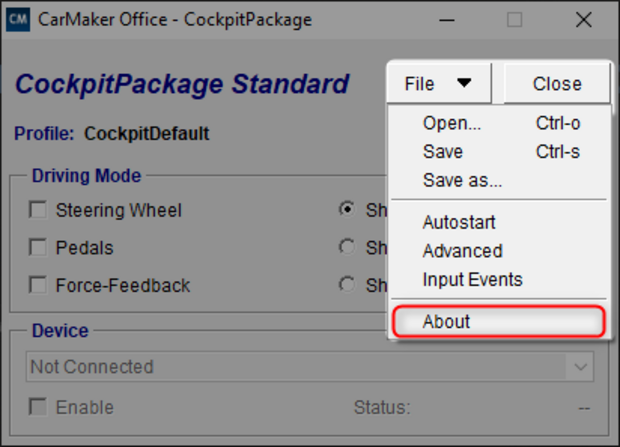The image size is (620, 447).
Task: Tick the Pedals checkbox
Action: [x=38, y=247]
